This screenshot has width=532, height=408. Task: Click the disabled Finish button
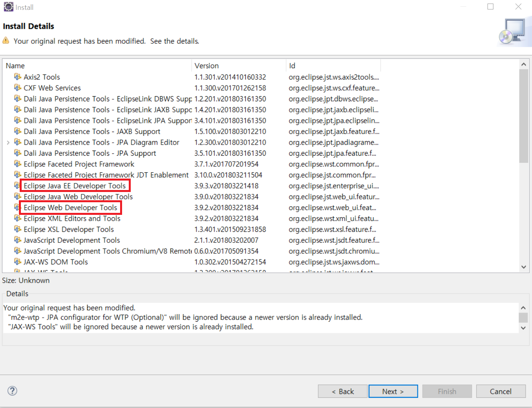pyautogui.click(x=447, y=391)
